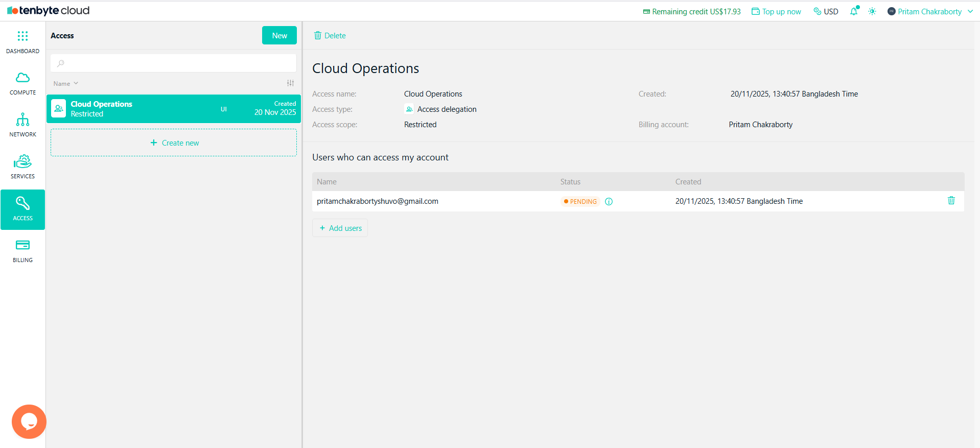Screen dimensions: 980x448
Task: Click the PENDING status badge
Action: tap(580, 201)
